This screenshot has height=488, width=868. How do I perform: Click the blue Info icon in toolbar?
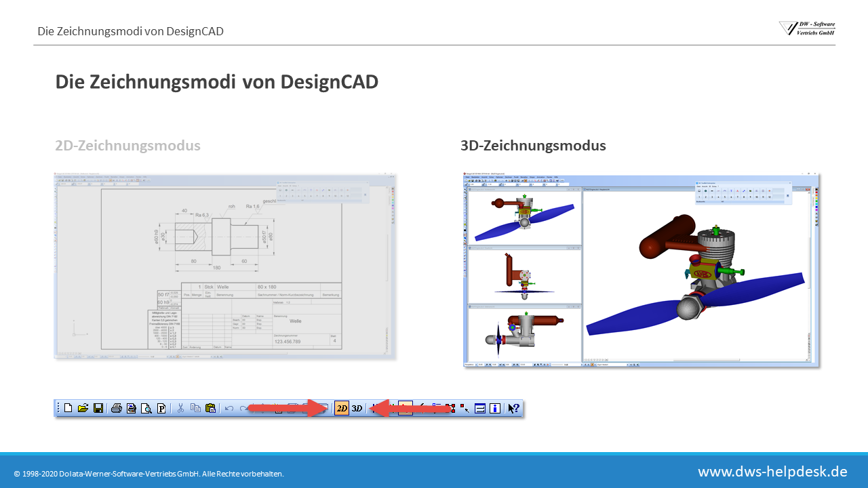(495, 408)
